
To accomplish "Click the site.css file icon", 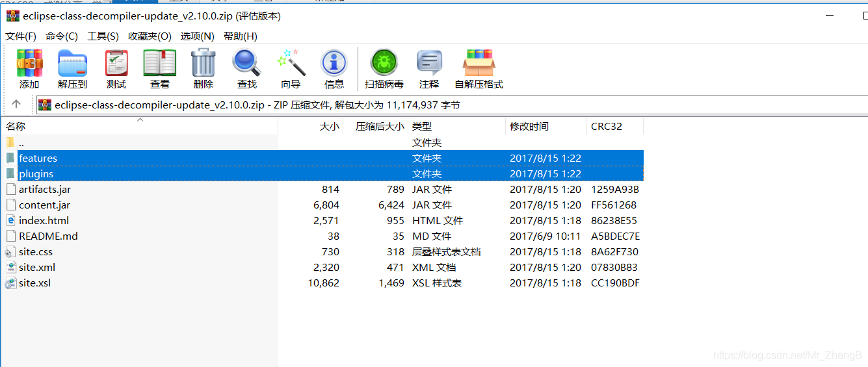I will [x=10, y=251].
